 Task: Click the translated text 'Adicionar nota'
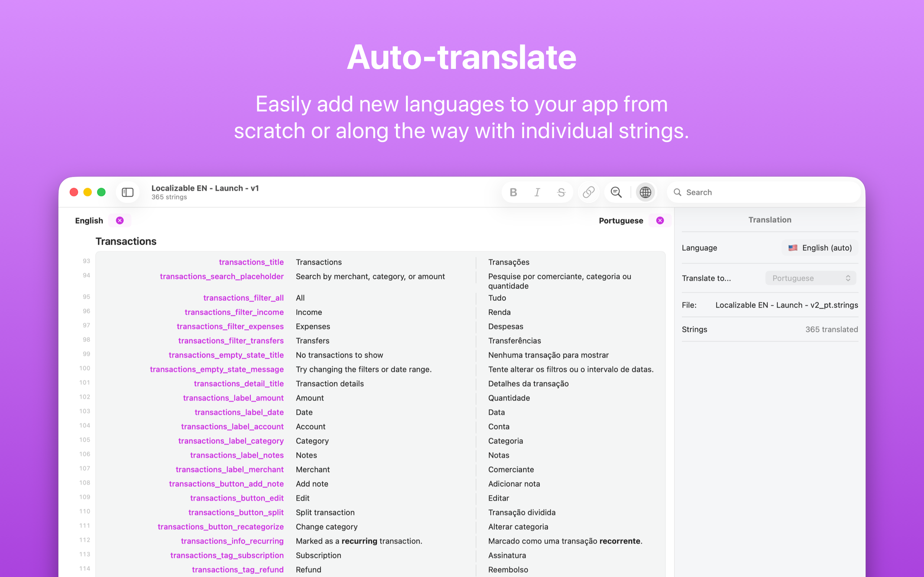514,484
